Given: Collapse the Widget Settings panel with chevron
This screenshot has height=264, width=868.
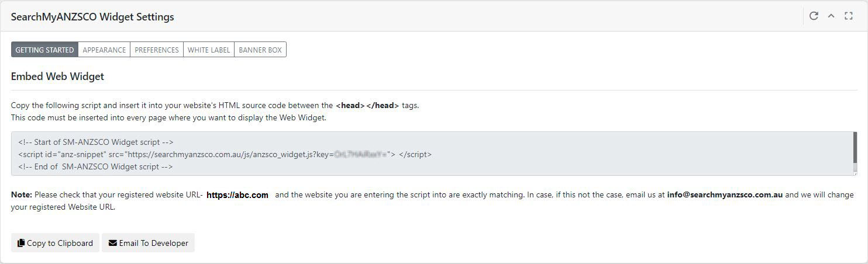Looking at the screenshot, I should tap(831, 16).
